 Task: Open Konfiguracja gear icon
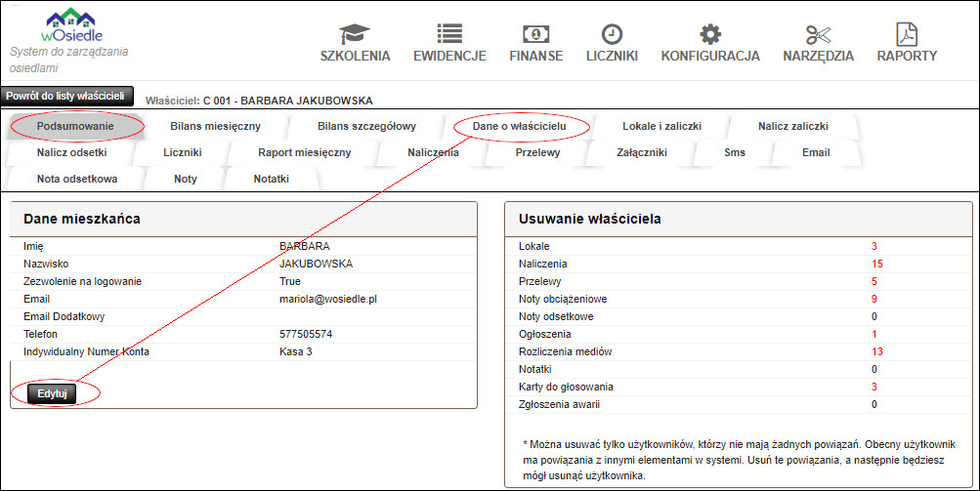(x=710, y=34)
